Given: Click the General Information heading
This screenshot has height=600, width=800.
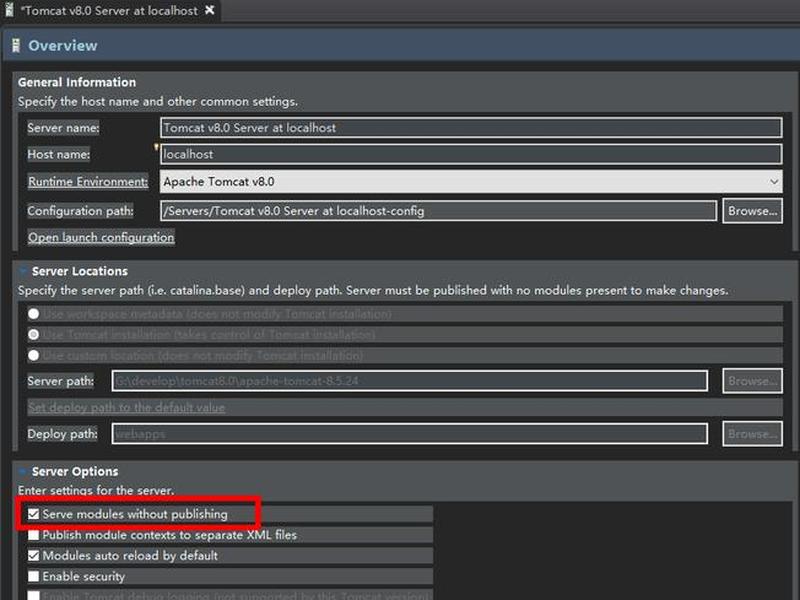Looking at the screenshot, I should 77,82.
